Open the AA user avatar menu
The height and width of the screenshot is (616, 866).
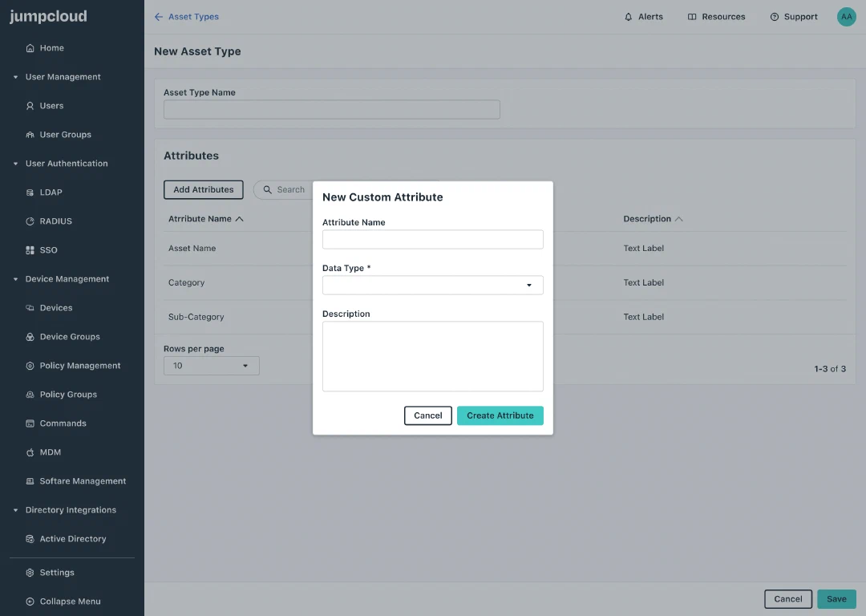(x=846, y=17)
